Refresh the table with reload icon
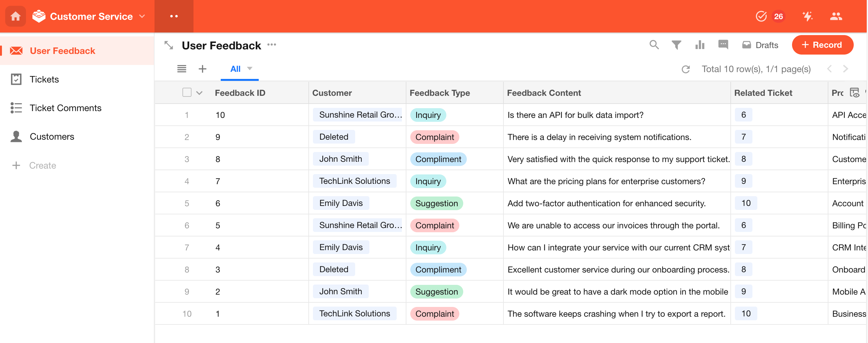868x343 pixels. click(685, 69)
